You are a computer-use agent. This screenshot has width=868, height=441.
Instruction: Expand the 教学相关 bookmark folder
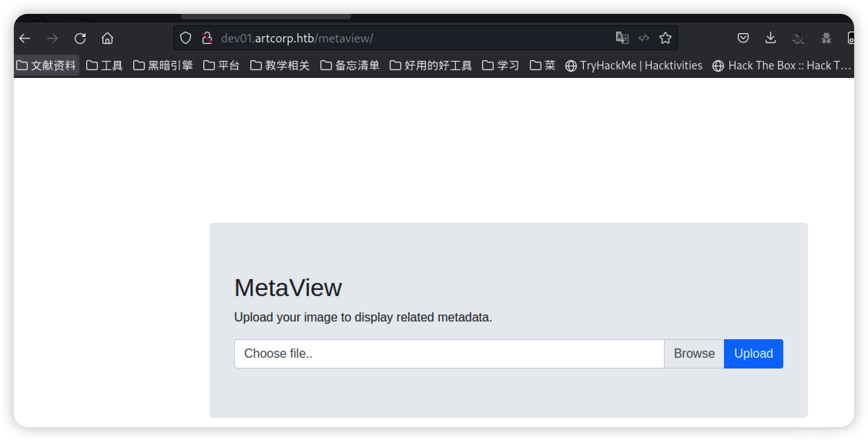280,65
